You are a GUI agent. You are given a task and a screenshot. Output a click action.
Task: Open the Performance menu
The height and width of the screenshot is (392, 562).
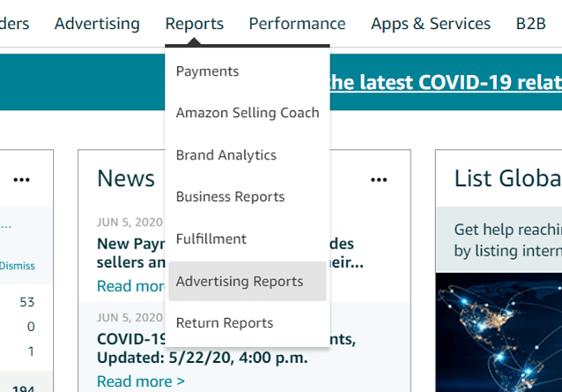coord(297,24)
